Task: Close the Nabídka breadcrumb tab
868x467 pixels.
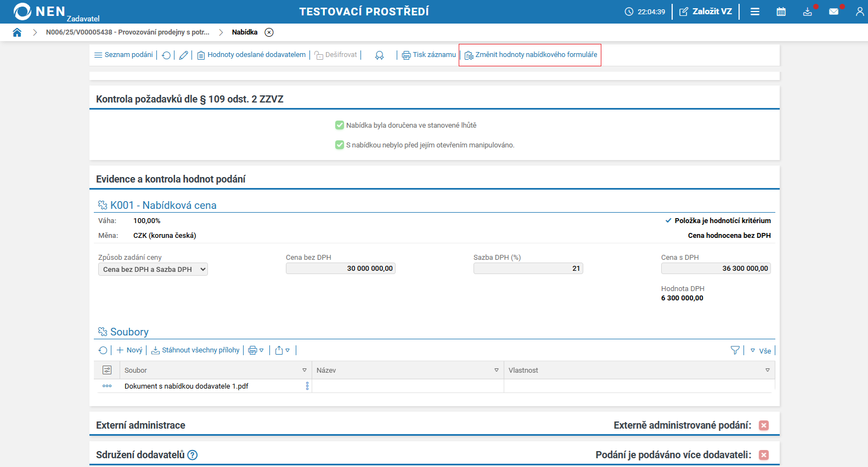Action: [269, 32]
